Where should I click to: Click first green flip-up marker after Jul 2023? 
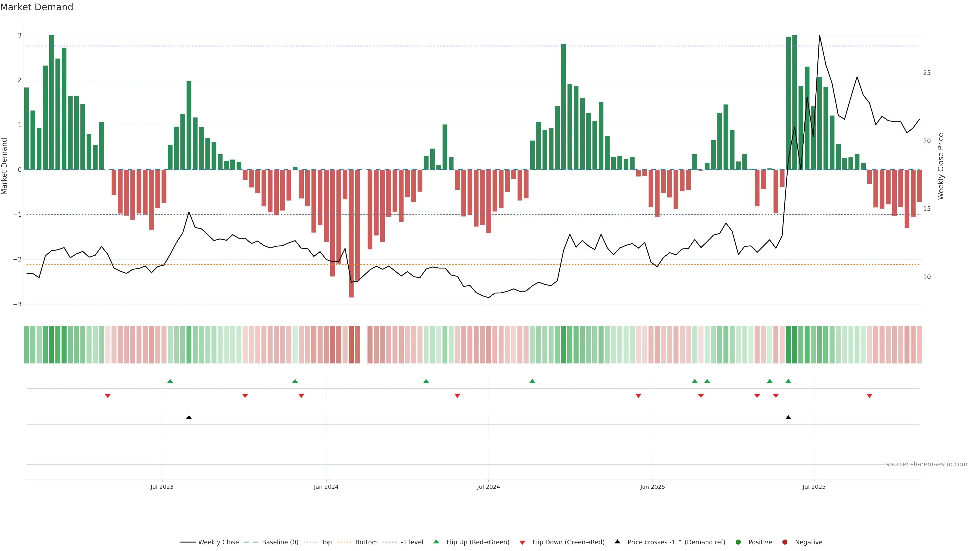[x=170, y=381]
